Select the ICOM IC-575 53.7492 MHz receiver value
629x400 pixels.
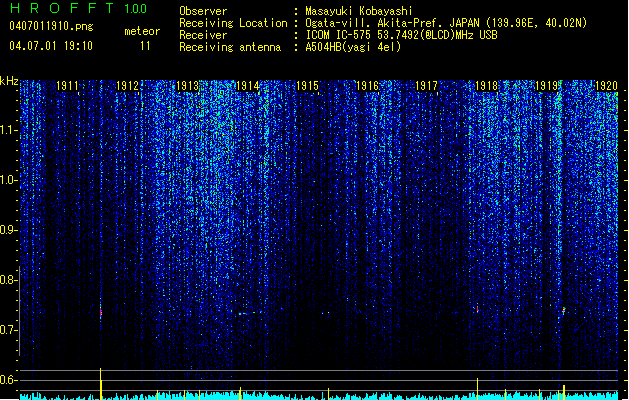pos(401,35)
